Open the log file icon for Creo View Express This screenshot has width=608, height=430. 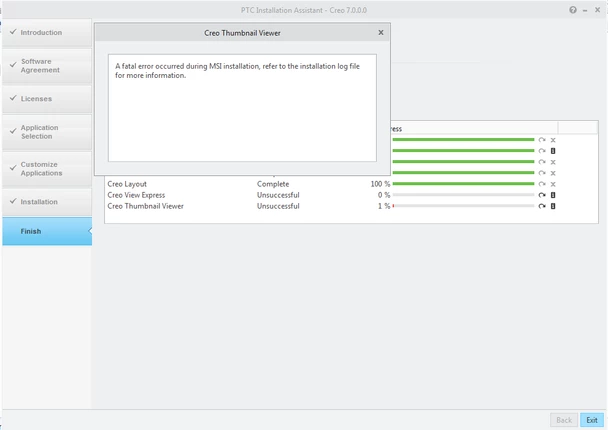tap(553, 195)
